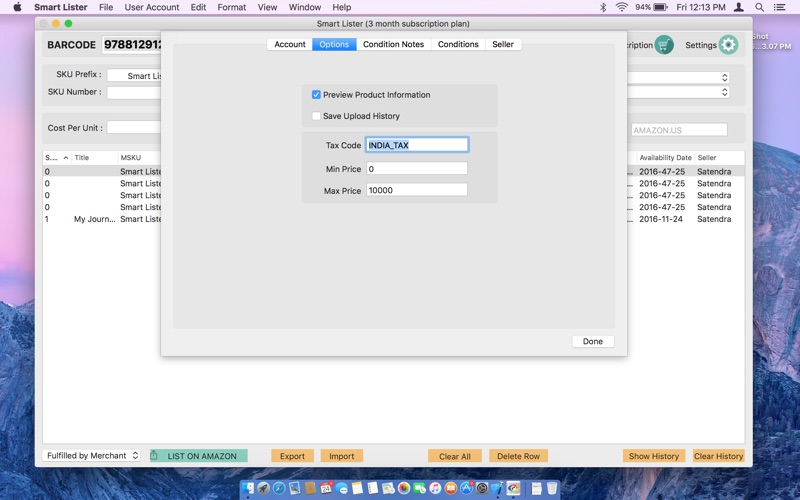Click the LIST ON AMAZON button

198,456
